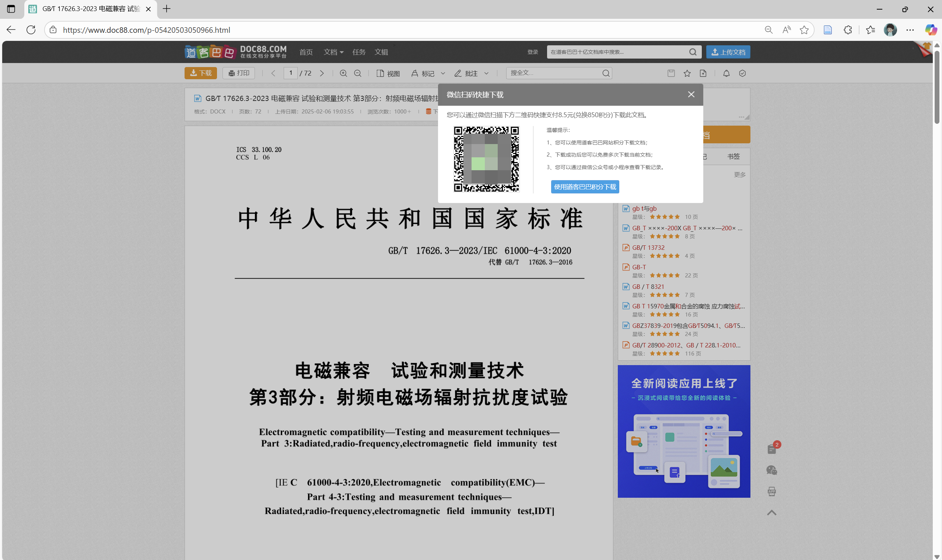Click the clipboard icon with red badge 2
The height and width of the screenshot is (560, 942).
pos(772,448)
